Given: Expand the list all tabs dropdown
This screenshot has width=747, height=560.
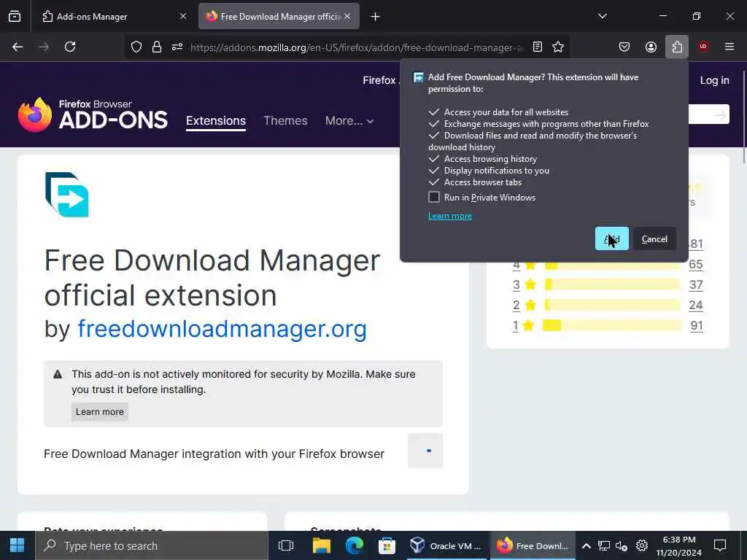Looking at the screenshot, I should [x=603, y=16].
